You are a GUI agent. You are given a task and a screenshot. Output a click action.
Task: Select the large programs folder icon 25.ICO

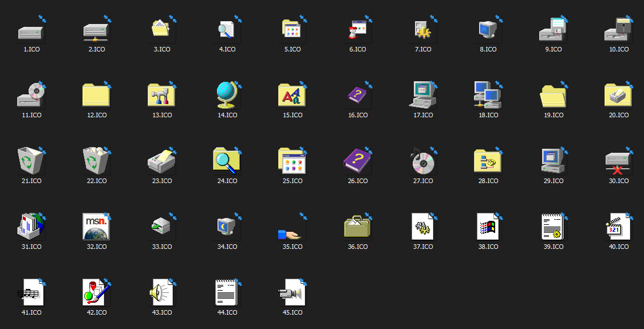(x=292, y=161)
